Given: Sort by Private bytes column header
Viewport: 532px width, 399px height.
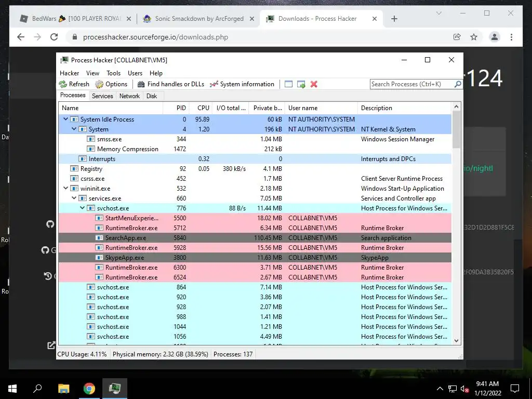Looking at the screenshot, I should [x=267, y=108].
